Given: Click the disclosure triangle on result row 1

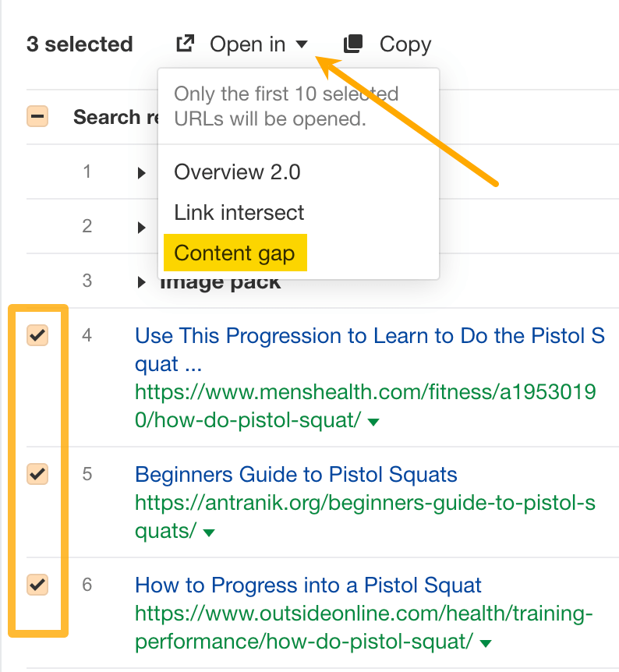Looking at the screenshot, I should pos(140,173).
